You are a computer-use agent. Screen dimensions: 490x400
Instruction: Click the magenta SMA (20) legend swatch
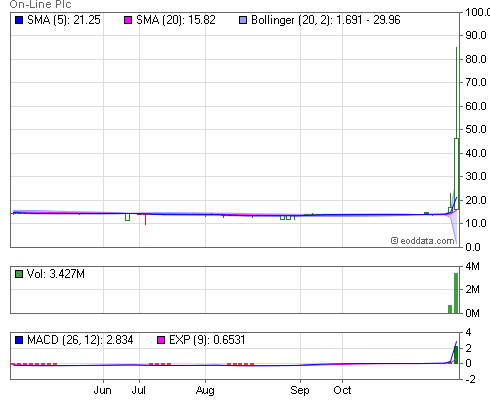click(x=128, y=20)
